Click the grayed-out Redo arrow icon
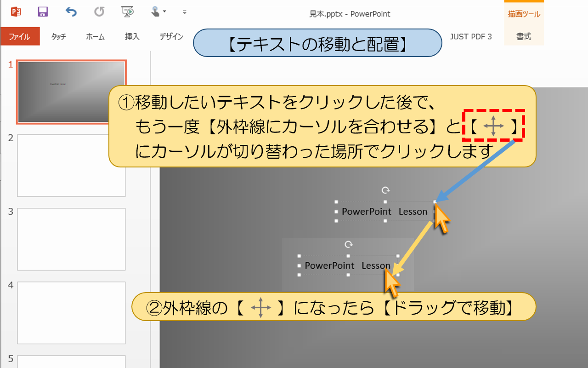 click(x=99, y=11)
